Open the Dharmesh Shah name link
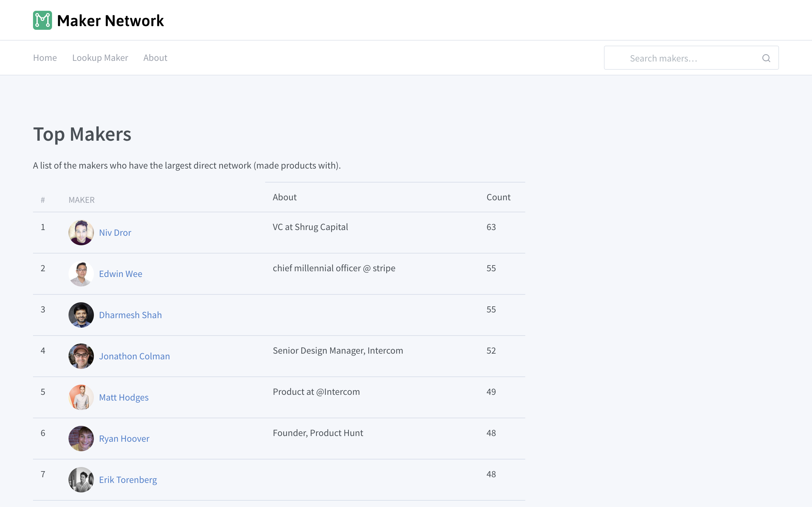812x507 pixels. [x=130, y=315]
